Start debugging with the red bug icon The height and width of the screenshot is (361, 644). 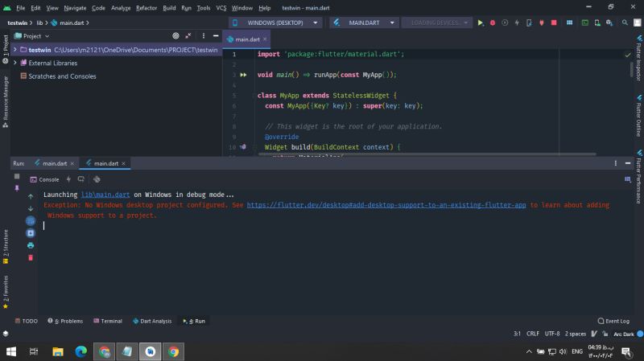493,23
